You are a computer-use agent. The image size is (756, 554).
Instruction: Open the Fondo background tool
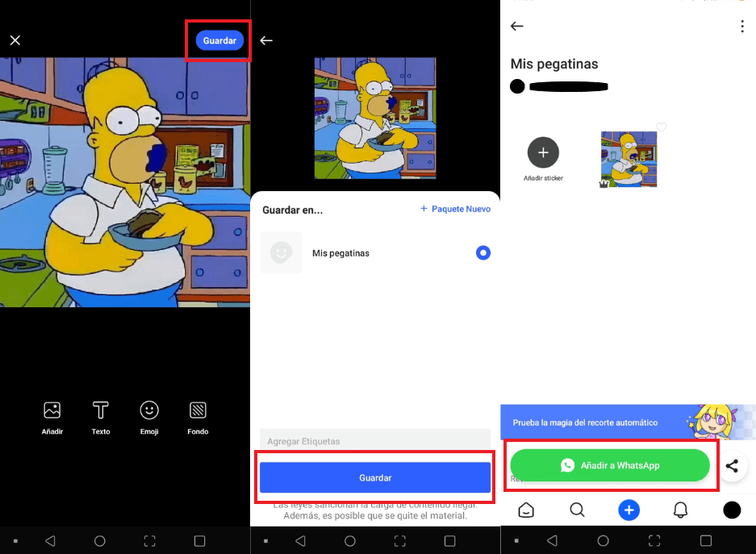[x=198, y=418]
